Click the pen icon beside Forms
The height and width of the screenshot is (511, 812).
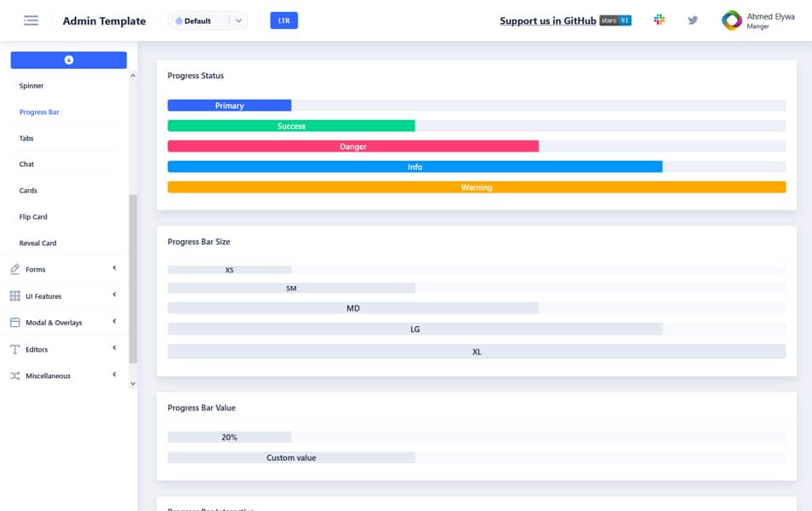point(14,268)
